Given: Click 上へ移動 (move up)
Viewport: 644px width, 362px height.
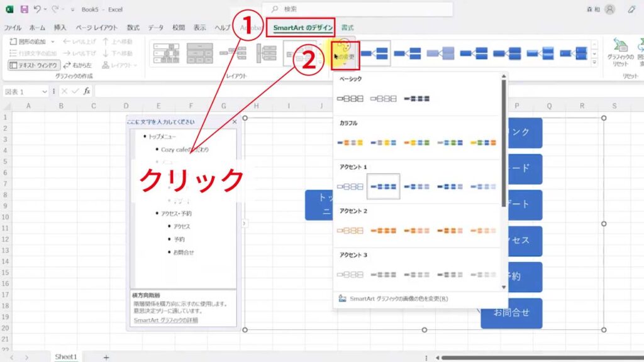Looking at the screenshot, I should (x=118, y=41).
